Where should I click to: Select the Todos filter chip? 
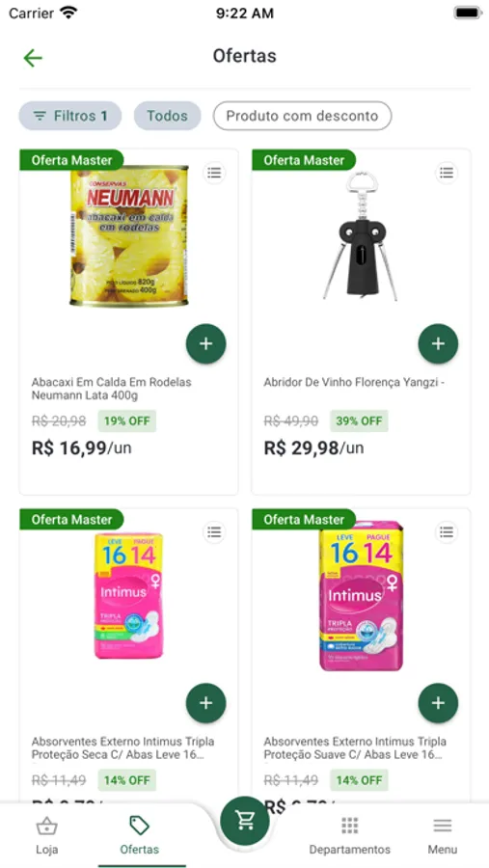point(167,116)
